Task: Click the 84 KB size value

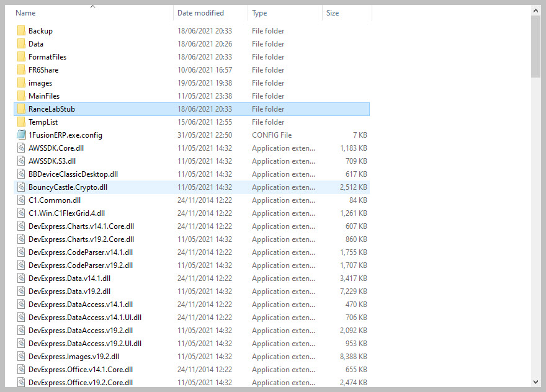Action: click(359, 200)
